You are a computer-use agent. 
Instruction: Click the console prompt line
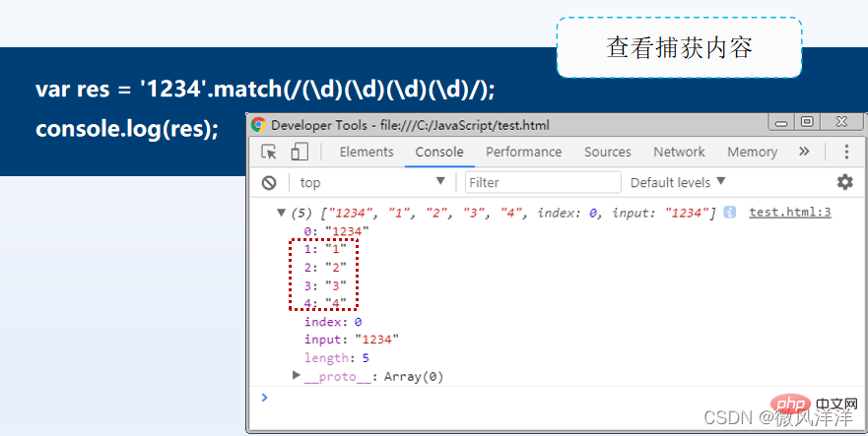tap(556, 398)
